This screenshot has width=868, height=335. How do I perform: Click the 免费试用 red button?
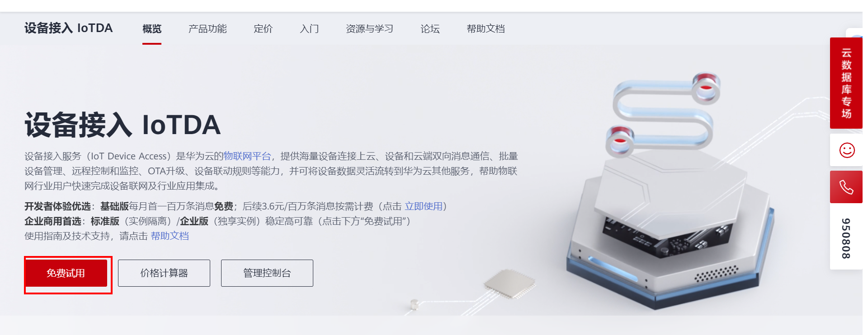click(x=66, y=273)
